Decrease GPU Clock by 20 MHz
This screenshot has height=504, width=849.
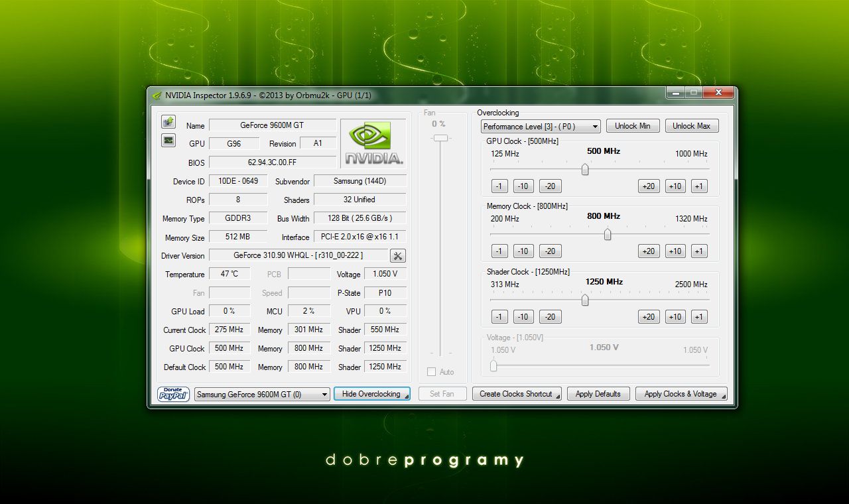550,186
